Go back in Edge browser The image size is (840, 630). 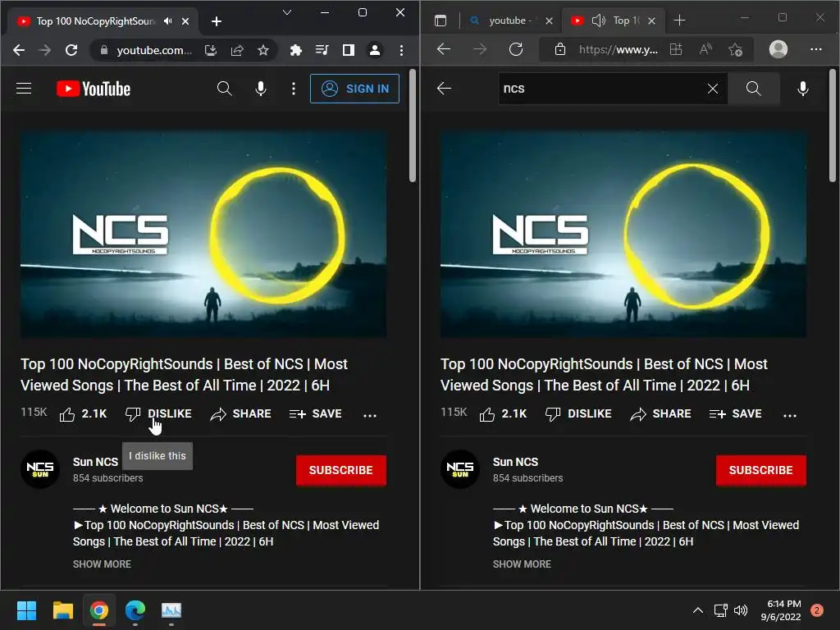(x=444, y=49)
